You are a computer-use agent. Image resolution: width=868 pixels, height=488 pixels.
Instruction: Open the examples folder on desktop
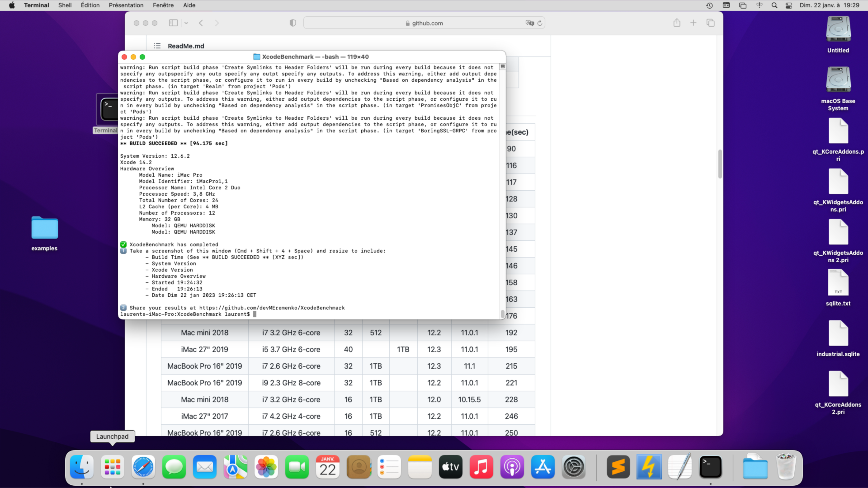pos(44,233)
